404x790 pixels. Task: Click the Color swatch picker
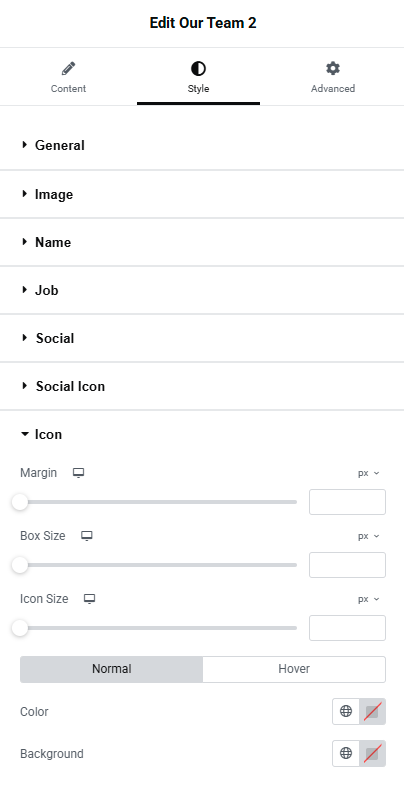(372, 711)
